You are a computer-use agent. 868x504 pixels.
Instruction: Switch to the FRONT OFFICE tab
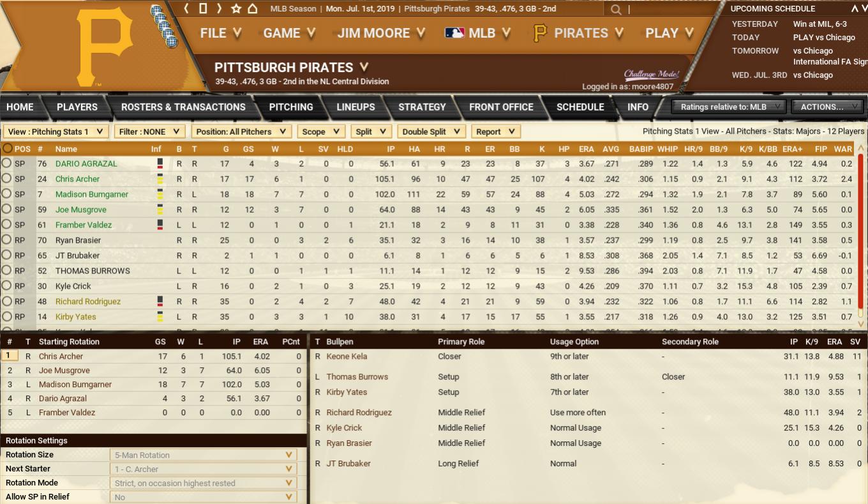point(501,107)
